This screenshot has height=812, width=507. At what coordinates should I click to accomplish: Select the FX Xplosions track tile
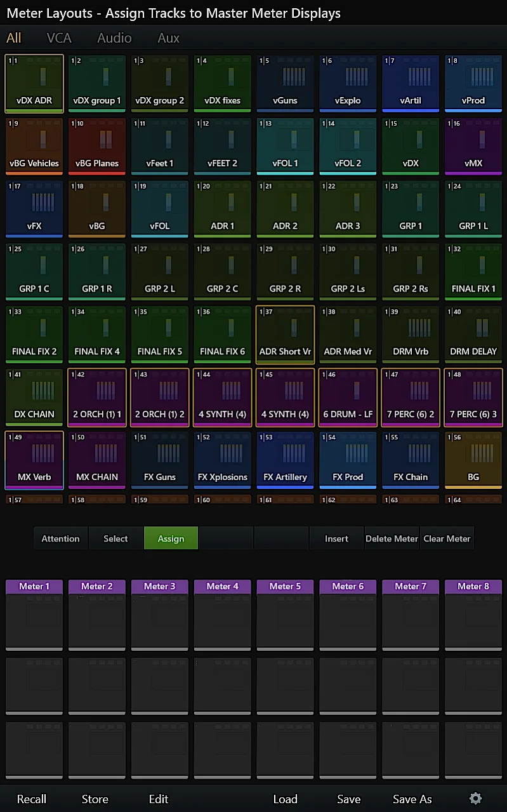223,461
